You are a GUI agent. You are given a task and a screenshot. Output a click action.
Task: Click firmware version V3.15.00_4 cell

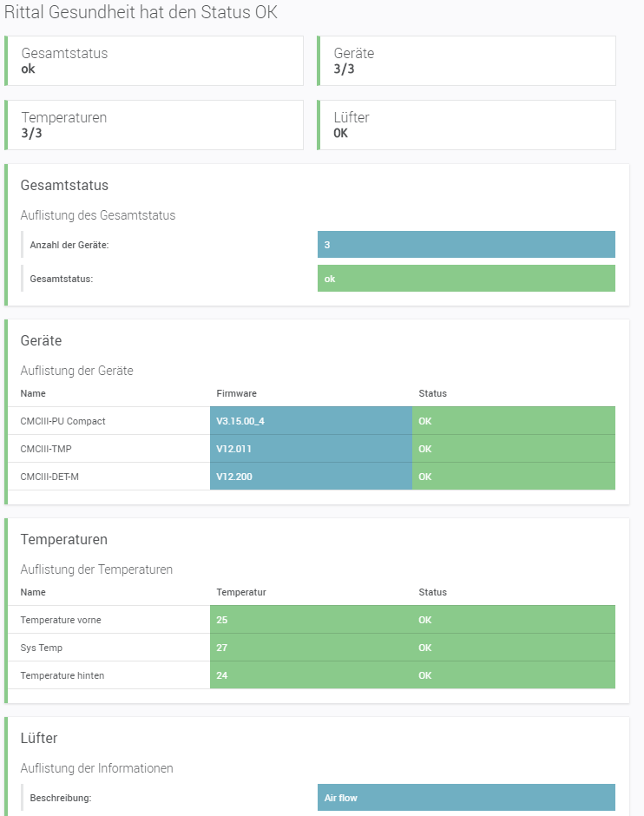[311, 421]
